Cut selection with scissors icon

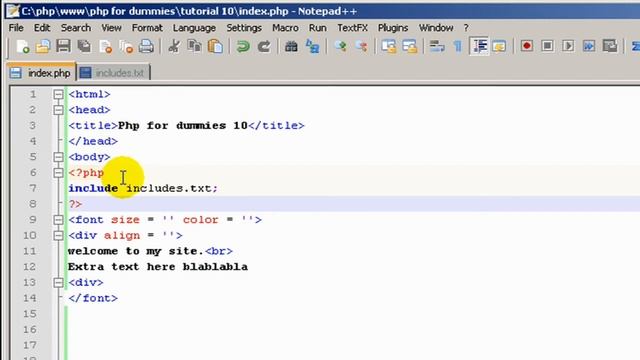coord(174,47)
